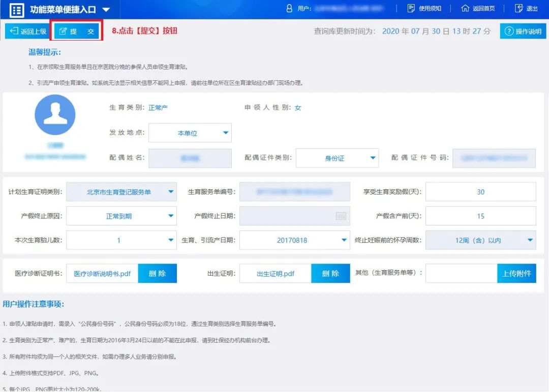This screenshot has width=549, height=392.
Task: Delete the 出生证明.pdf attachment
Action: 330,273
